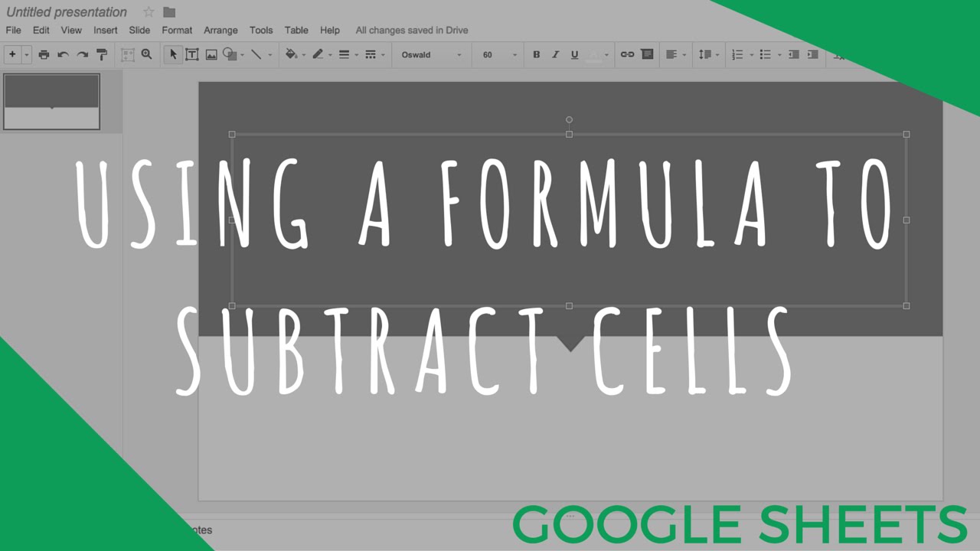The image size is (980, 551).
Task: Click the Insert comment icon
Action: pyautogui.click(x=647, y=54)
